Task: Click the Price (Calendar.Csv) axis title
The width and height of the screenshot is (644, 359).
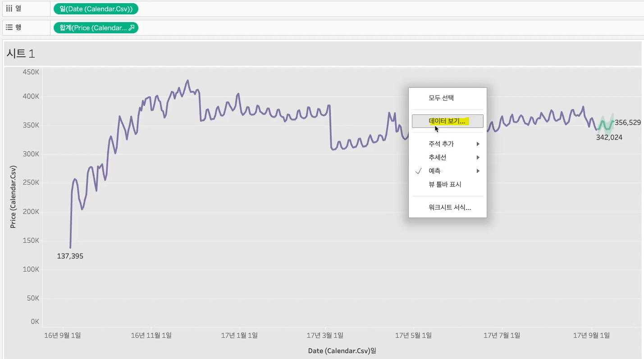Action: [x=13, y=197]
